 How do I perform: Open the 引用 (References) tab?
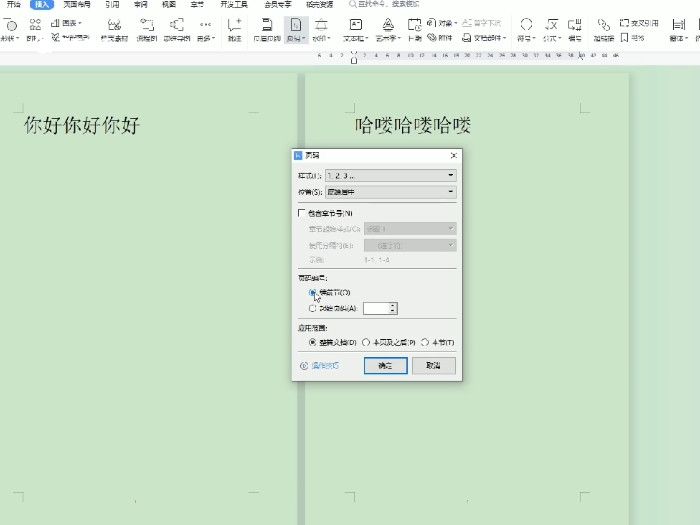[112, 4]
